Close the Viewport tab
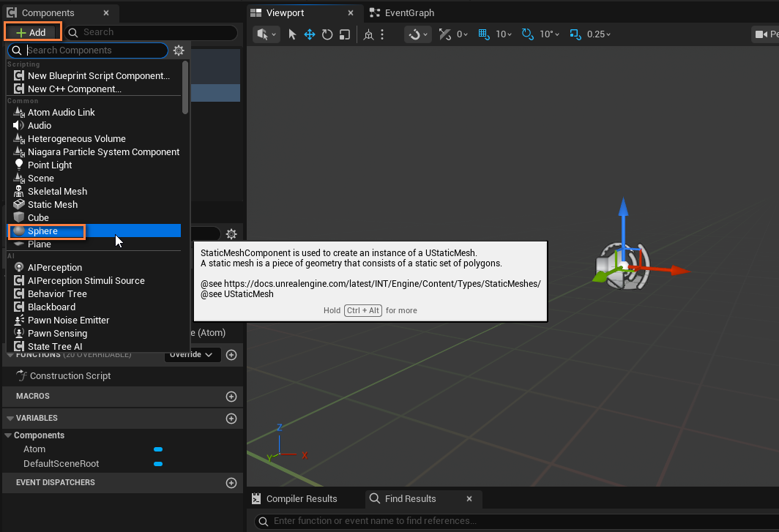 click(351, 13)
